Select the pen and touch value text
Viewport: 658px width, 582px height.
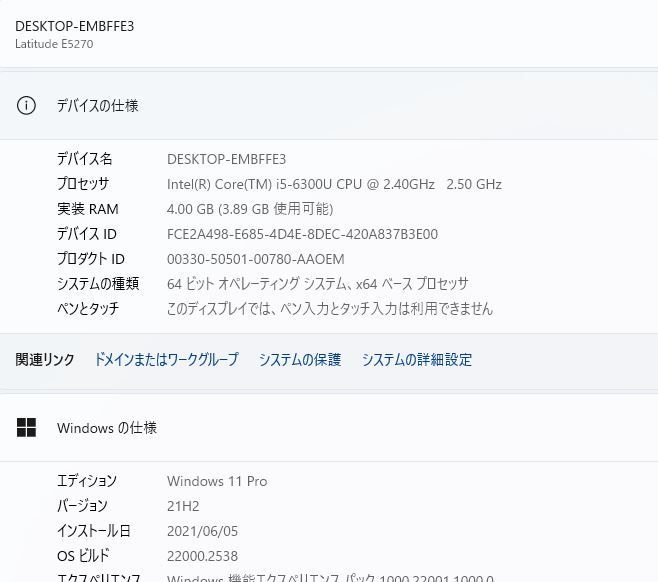330,309
